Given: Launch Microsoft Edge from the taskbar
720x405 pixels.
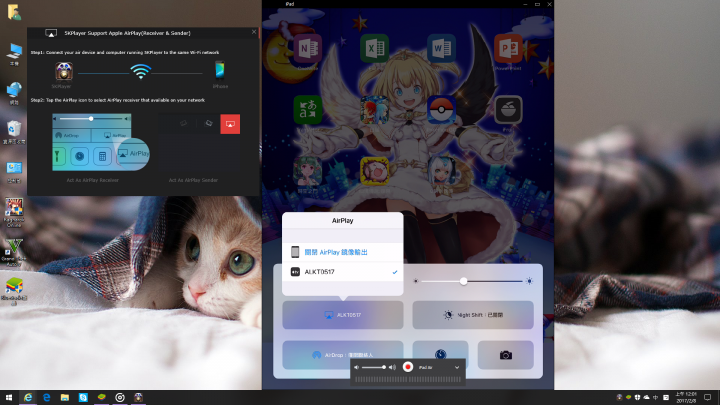Looking at the screenshot, I should click(x=46, y=398).
